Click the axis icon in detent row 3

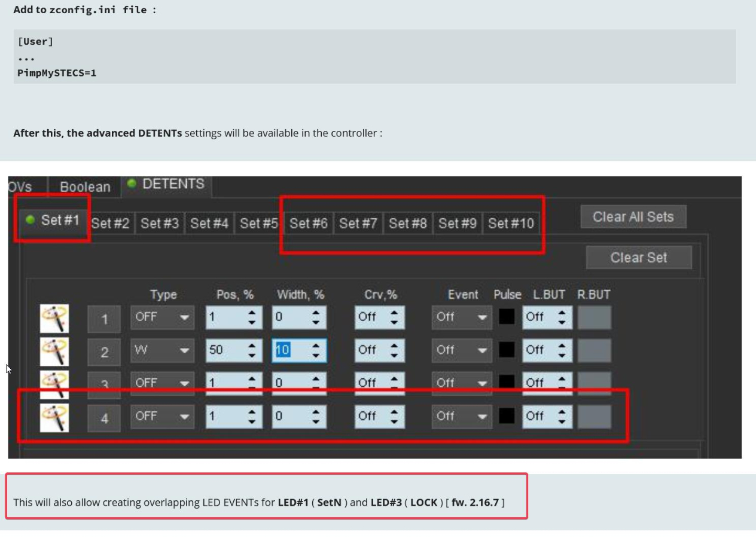[54, 384]
